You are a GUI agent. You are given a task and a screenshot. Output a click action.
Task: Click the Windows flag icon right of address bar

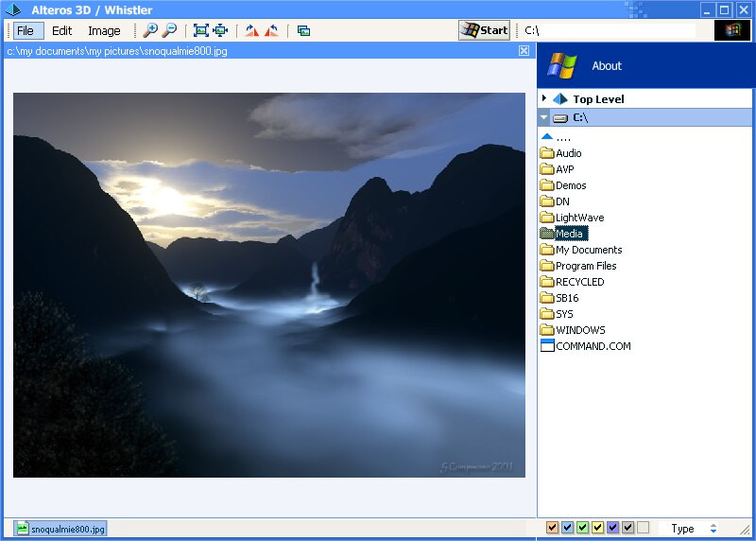point(731,30)
